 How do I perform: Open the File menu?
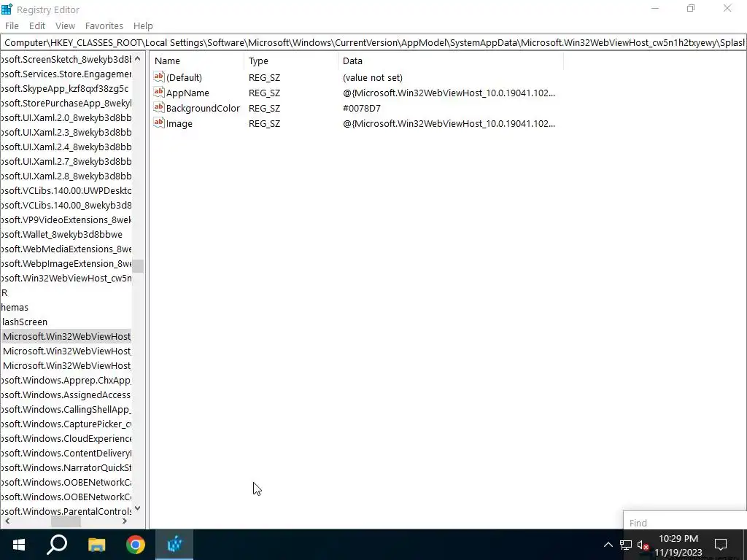coord(12,26)
